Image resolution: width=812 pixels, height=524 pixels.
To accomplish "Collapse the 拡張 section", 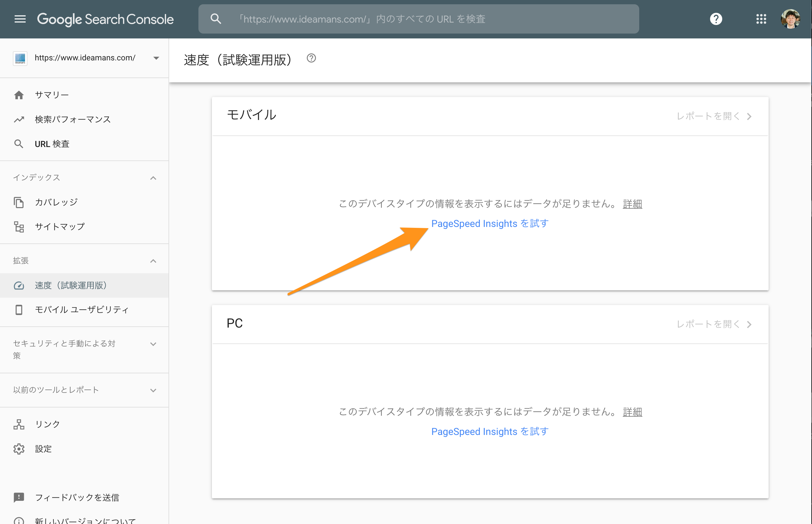I will pyautogui.click(x=153, y=261).
